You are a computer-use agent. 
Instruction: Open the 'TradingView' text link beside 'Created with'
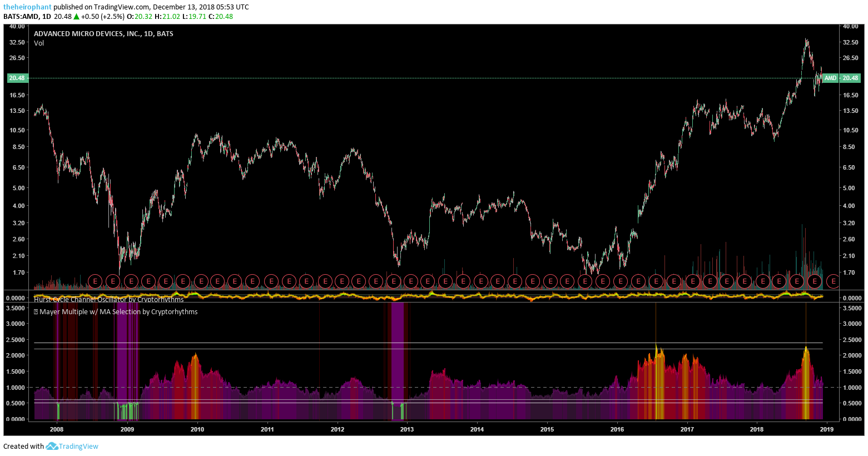tap(78, 446)
